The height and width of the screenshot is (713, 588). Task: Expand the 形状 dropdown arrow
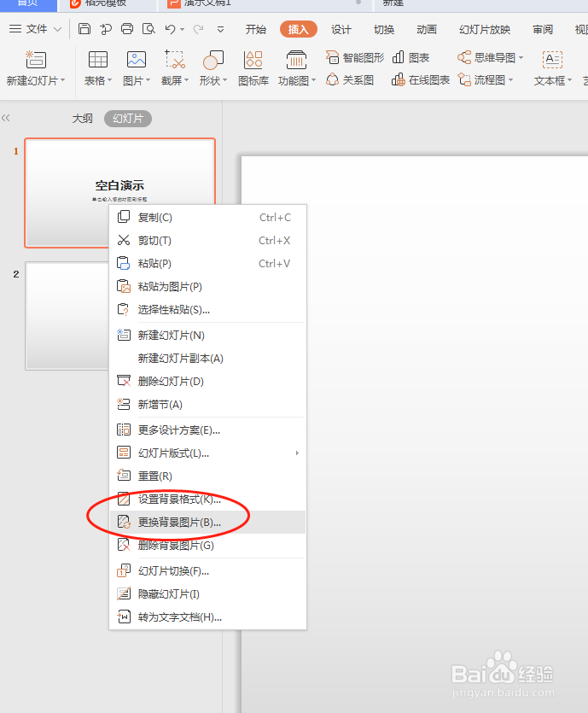[x=224, y=80]
